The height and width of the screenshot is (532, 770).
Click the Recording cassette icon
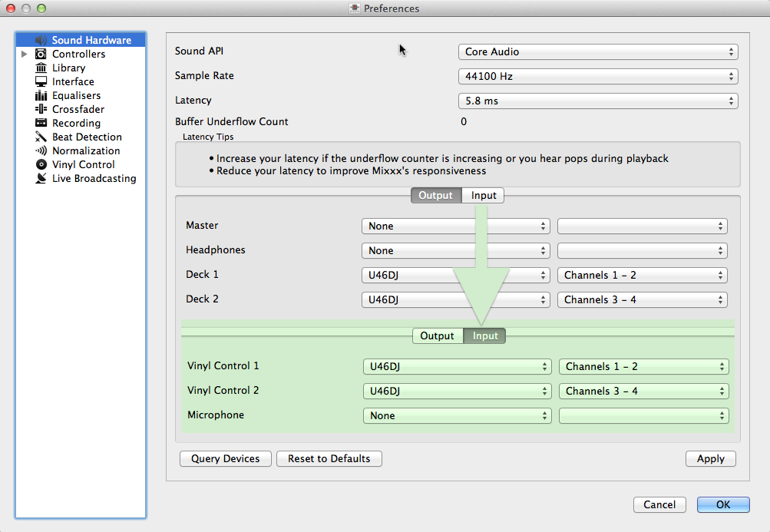pyautogui.click(x=41, y=124)
